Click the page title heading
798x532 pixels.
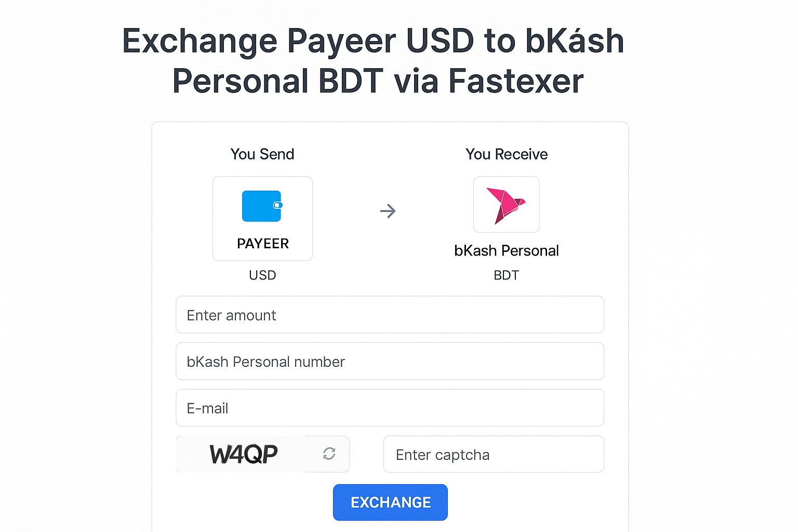point(374,61)
